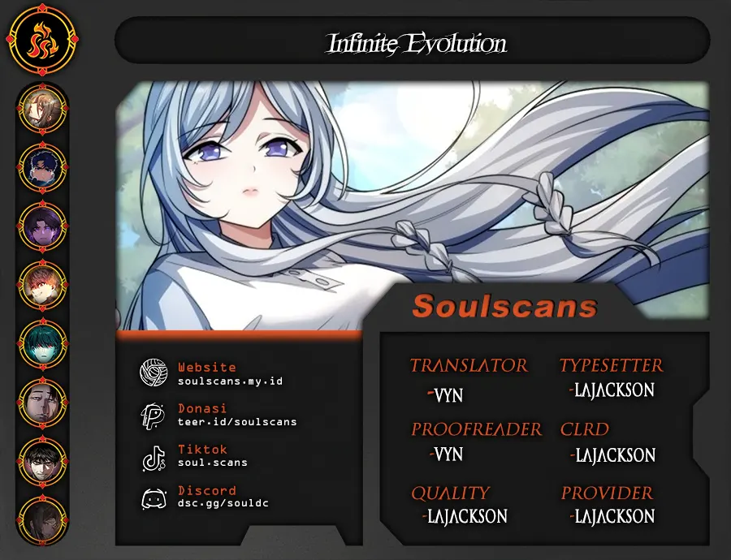The height and width of the screenshot is (560, 731).
Task: Open the teer.id/soulscans donation link
Action: (x=237, y=422)
